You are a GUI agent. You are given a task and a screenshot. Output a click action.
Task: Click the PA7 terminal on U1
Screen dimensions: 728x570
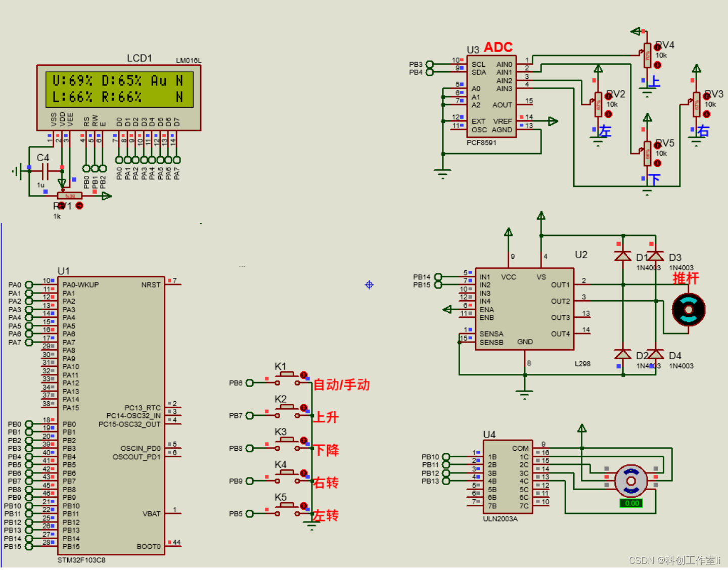29,342
